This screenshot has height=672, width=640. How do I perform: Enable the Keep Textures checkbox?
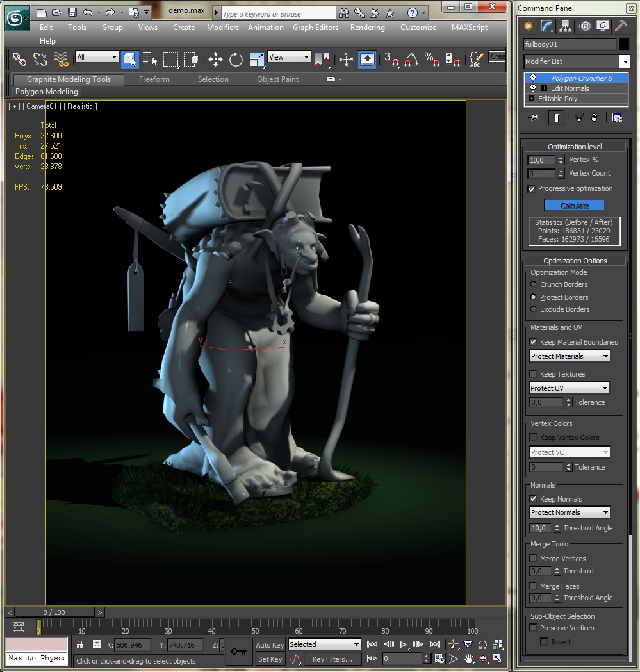tap(533, 374)
